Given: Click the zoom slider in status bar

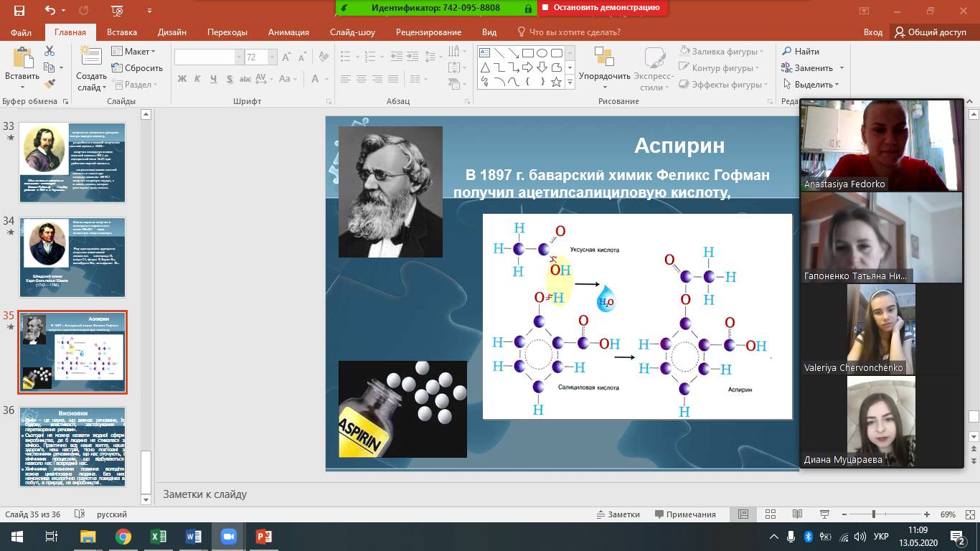Looking at the screenshot, I should [x=873, y=514].
